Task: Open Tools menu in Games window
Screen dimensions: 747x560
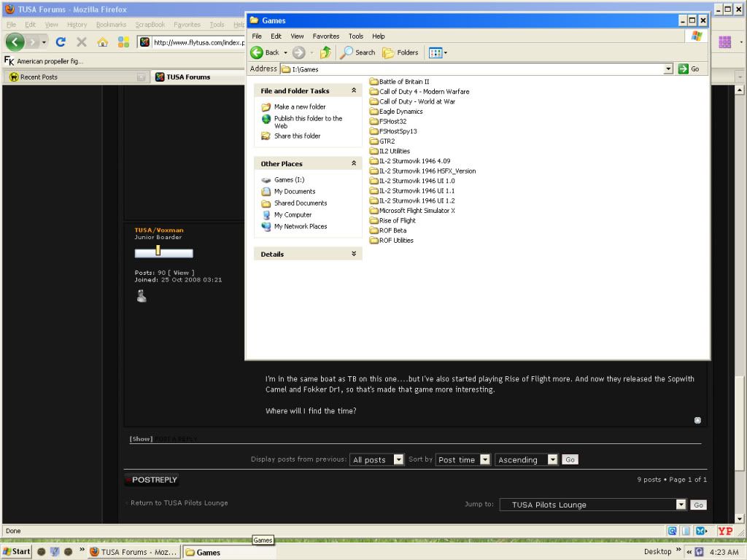Action: click(356, 36)
